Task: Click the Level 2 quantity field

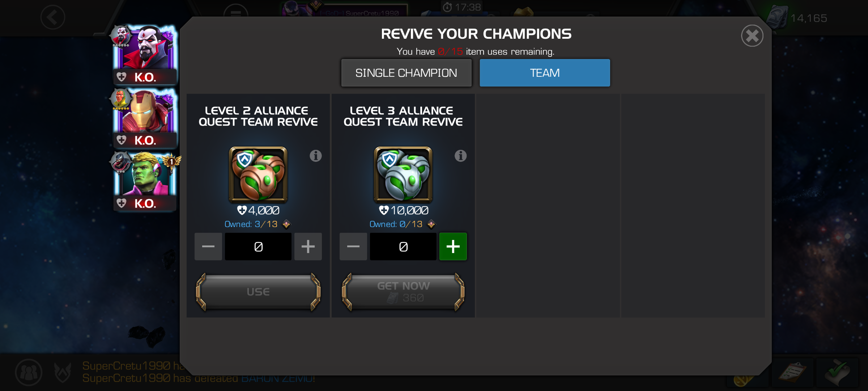Action: [258, 247]
